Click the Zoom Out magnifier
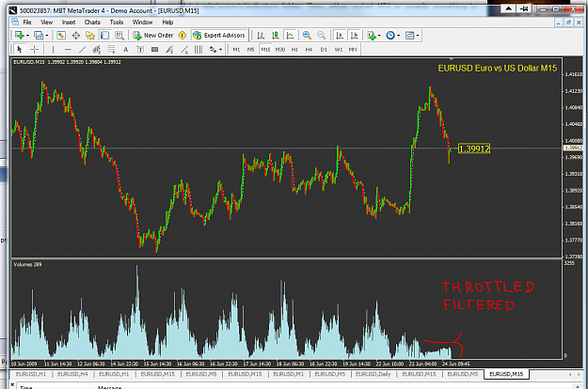 click(322, 35)
